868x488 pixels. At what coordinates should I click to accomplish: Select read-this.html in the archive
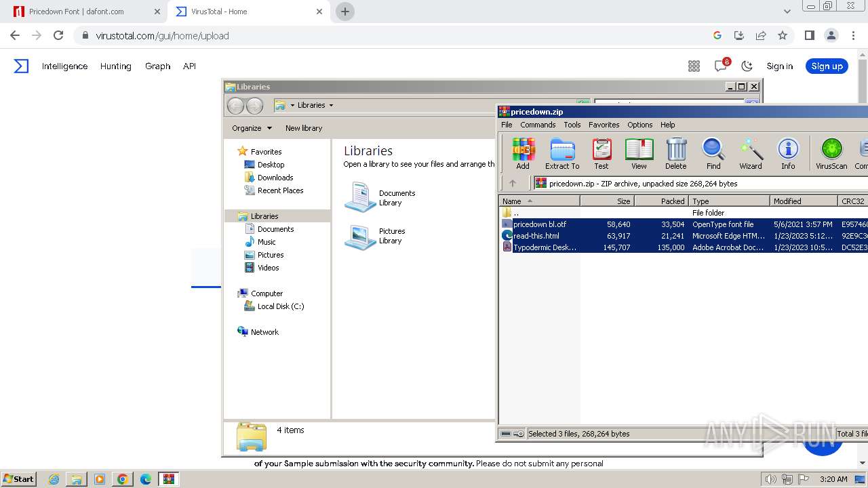[x=536, y=236]
